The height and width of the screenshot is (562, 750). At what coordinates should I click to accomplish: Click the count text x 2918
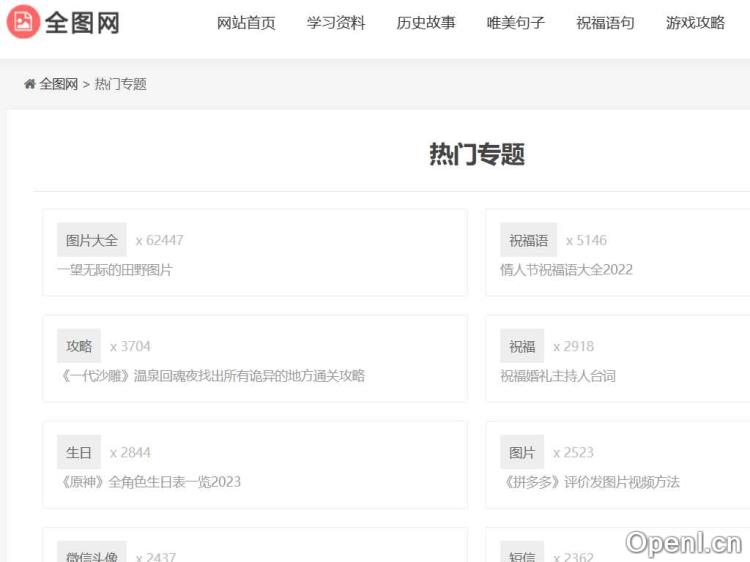[574, 346]
